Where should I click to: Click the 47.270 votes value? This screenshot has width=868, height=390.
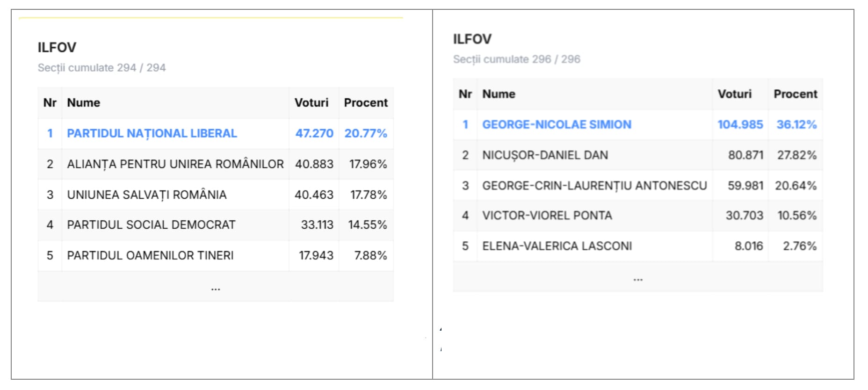314,134
